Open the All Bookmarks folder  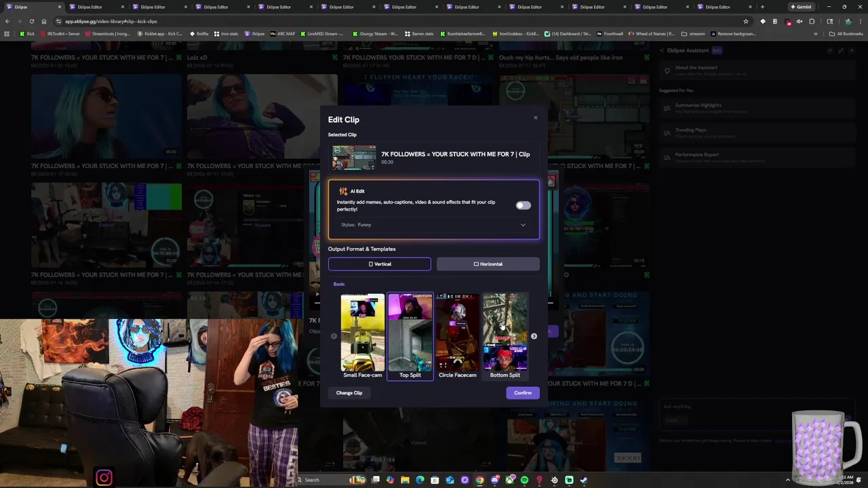click(x=846, y=34)
